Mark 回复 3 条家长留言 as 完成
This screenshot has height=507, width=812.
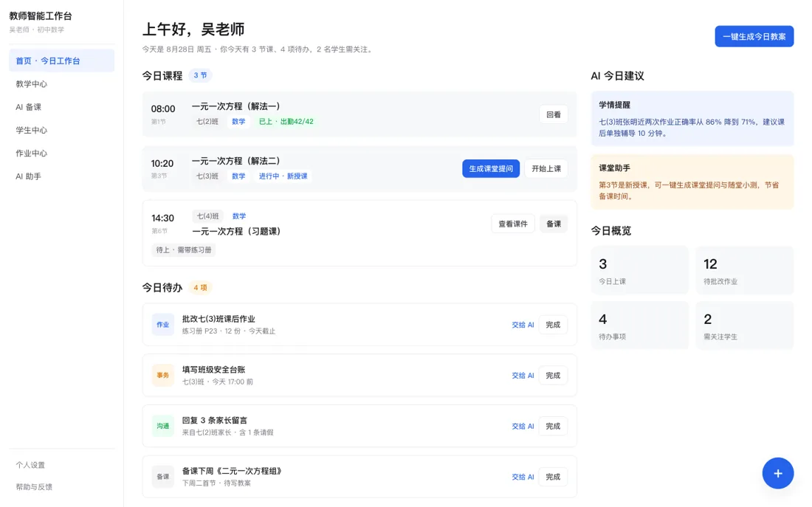click(x=553, y=427)
